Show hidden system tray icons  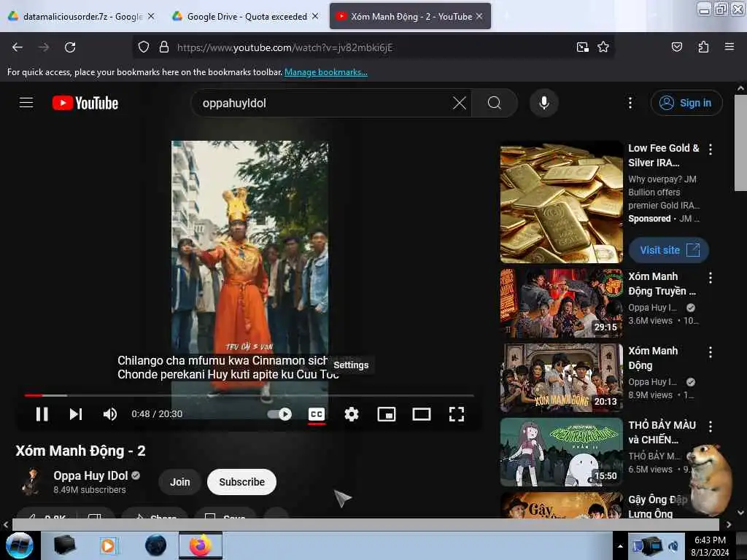[620, 546]
